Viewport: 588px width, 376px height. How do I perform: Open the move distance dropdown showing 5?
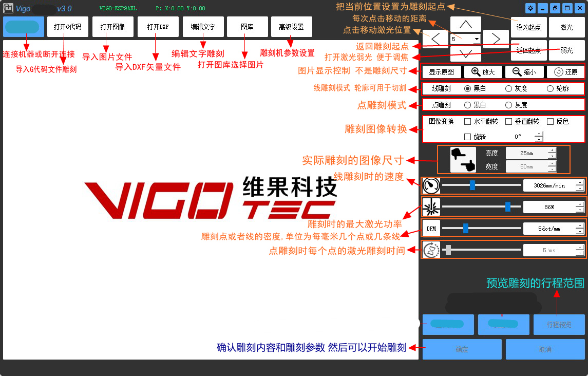click(x=477, y=39)
